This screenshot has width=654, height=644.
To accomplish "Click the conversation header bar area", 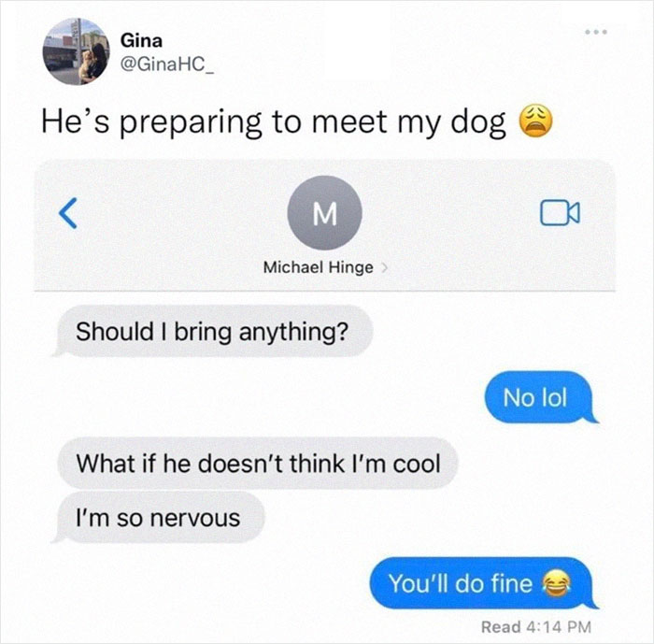I will click(324, 225).
